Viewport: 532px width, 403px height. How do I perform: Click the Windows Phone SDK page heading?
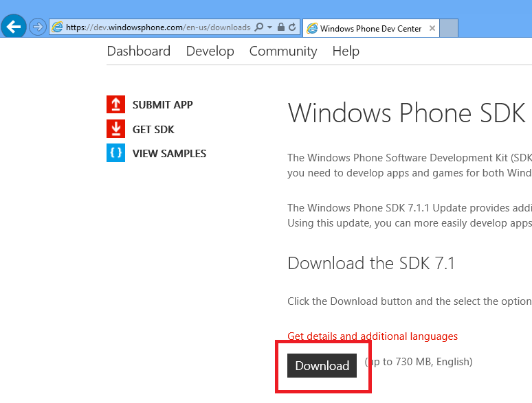(406, 113)
